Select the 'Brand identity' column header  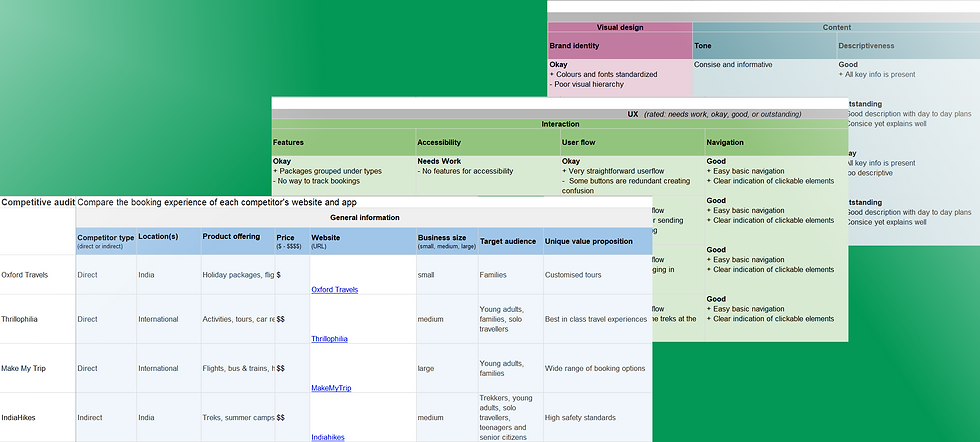(620, 46)
